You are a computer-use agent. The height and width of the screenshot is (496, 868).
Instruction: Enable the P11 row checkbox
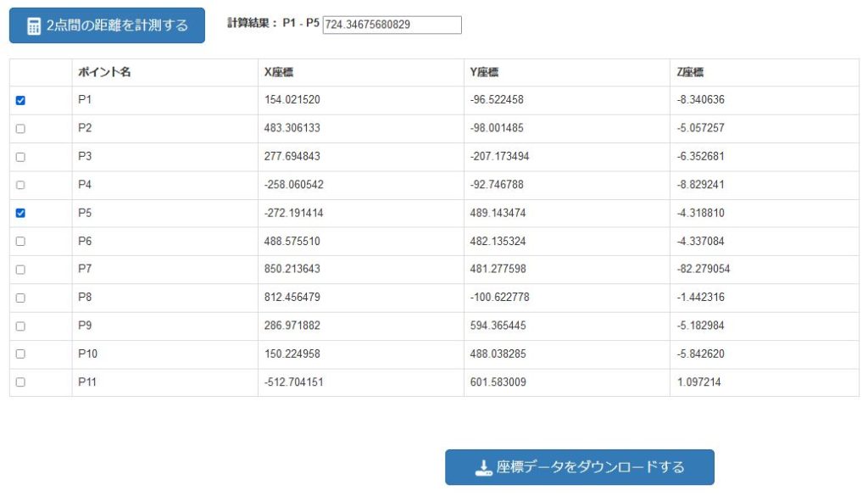point(20,382)
